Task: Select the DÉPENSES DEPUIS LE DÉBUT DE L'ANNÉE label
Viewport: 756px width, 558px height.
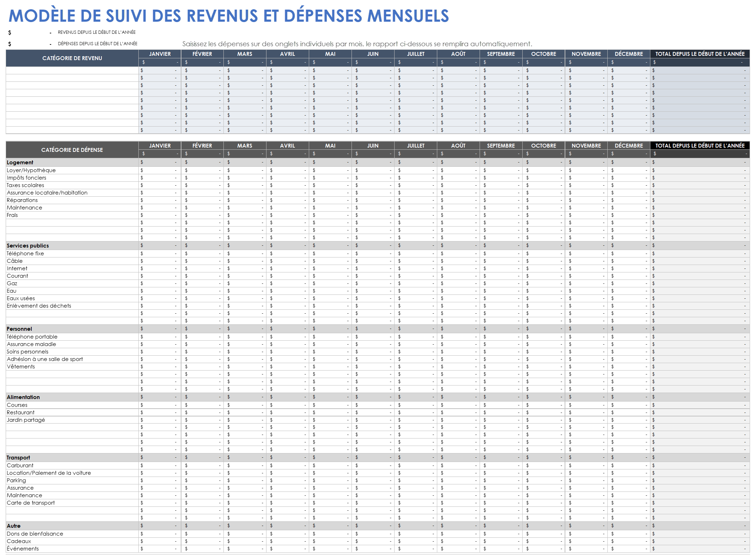Action: (97, 44)
